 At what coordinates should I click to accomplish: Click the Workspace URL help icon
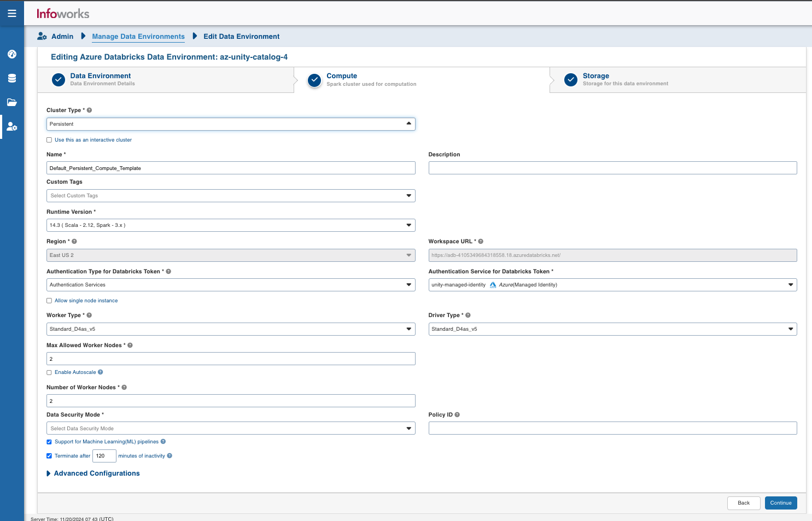pyautogui.click(x=481, y=242)
